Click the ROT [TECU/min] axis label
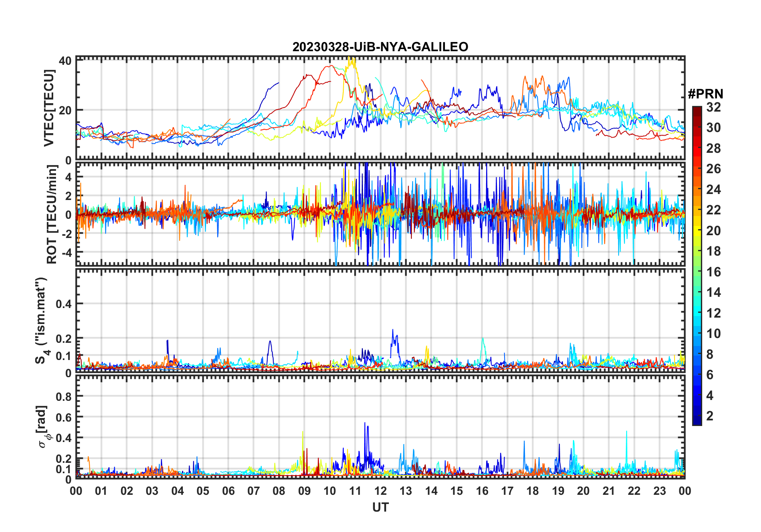This screenshot has height=532, width=761. click(x=52, y=214)
